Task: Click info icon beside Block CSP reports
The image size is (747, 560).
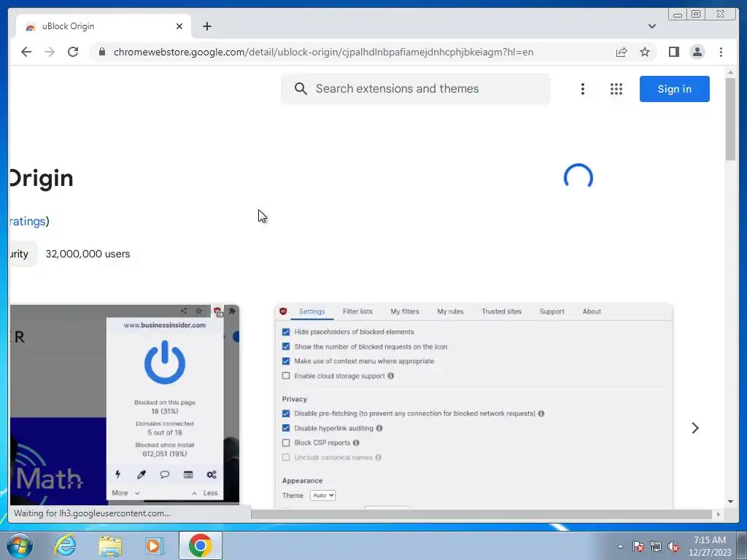Action: click(x=356, y=443)
